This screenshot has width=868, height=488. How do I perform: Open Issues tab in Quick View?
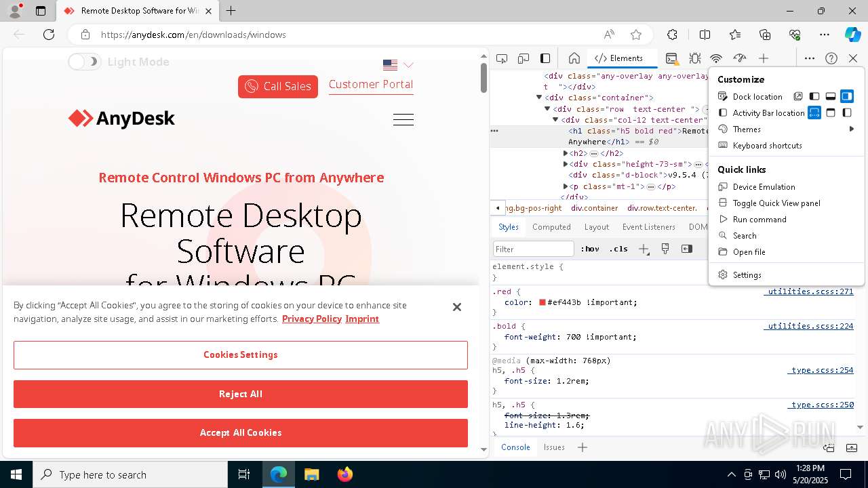[x=554, y=447]
